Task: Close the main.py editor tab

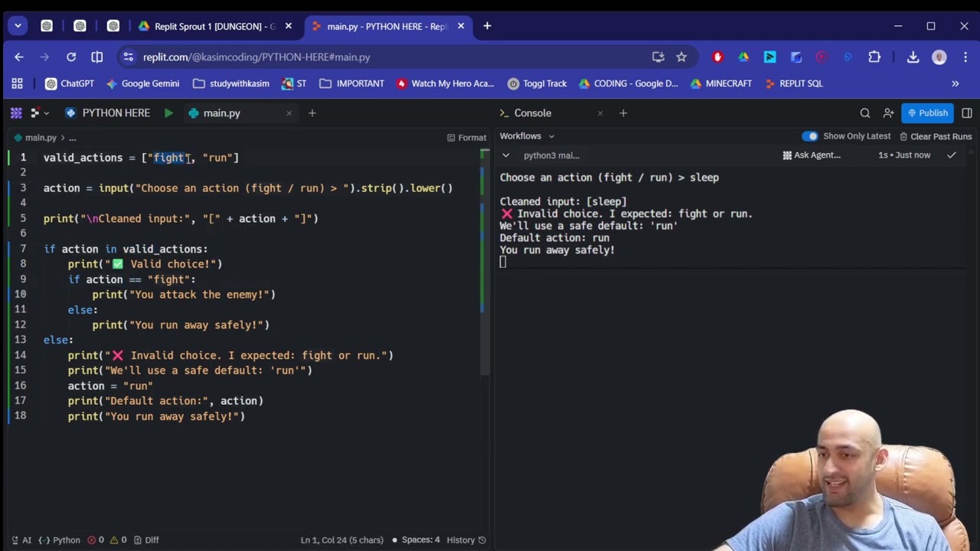Action: [289, 113]
